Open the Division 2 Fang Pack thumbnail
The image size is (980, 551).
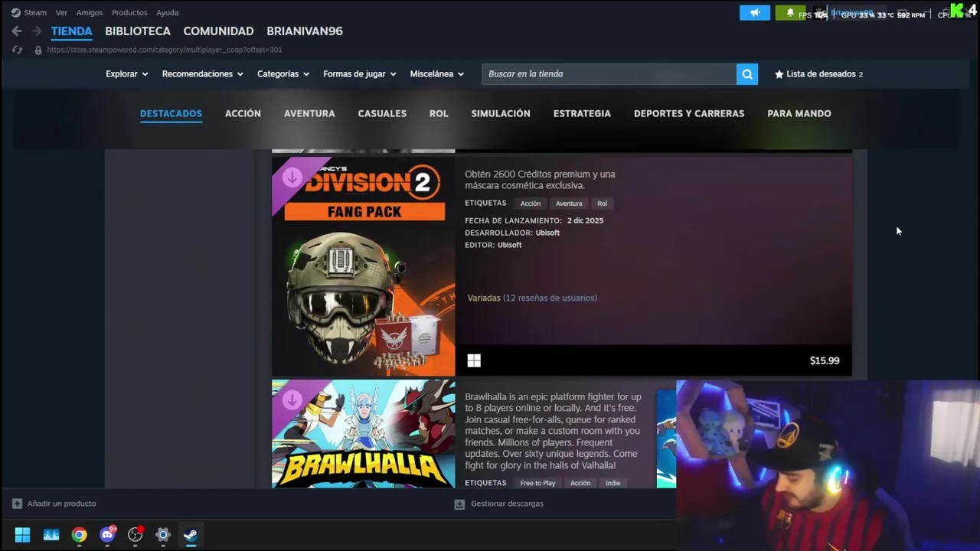pyautogui.click(x=364, y=266)
